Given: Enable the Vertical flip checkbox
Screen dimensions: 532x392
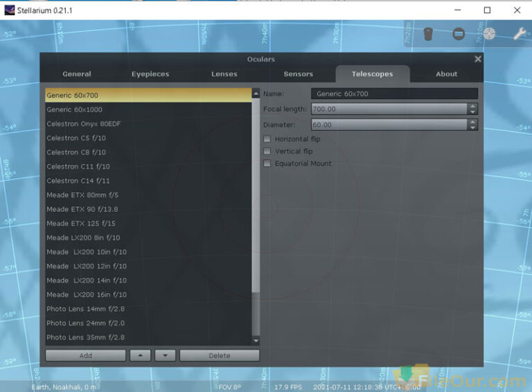Looking at the screenshot, I should [x=267, y=151].
